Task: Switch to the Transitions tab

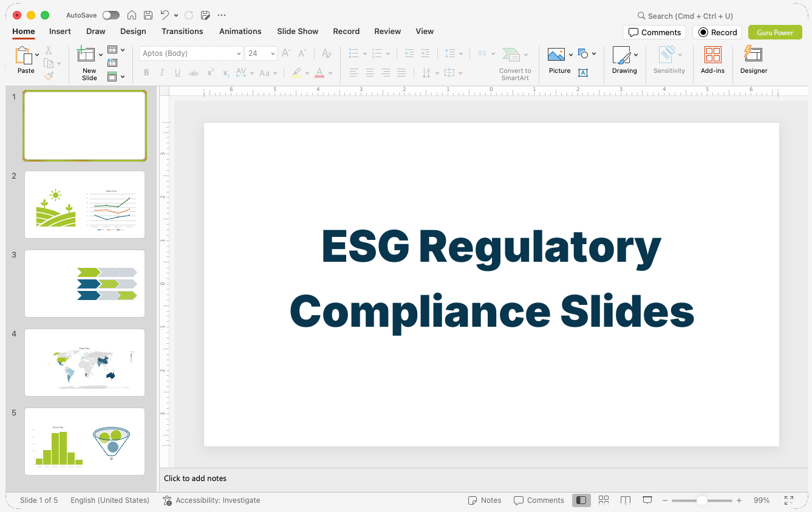Action: [x=182, y=32]
